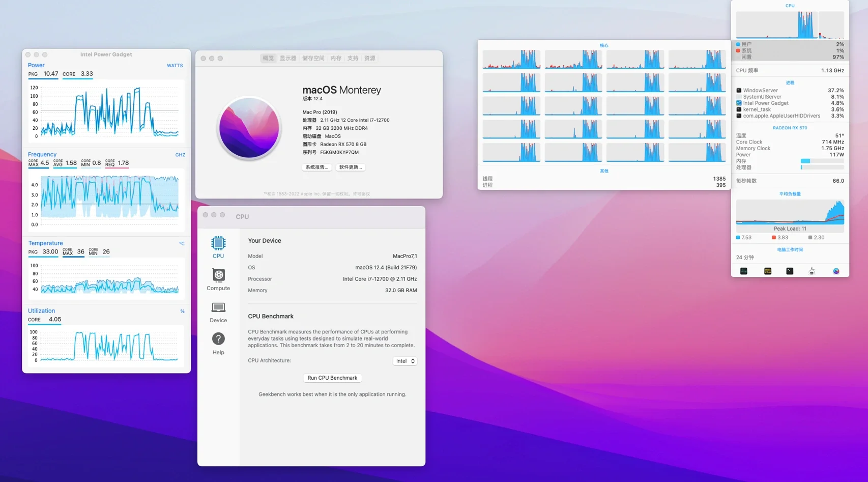Switch to 支持 tab in About This Mac

click(353, 59)
